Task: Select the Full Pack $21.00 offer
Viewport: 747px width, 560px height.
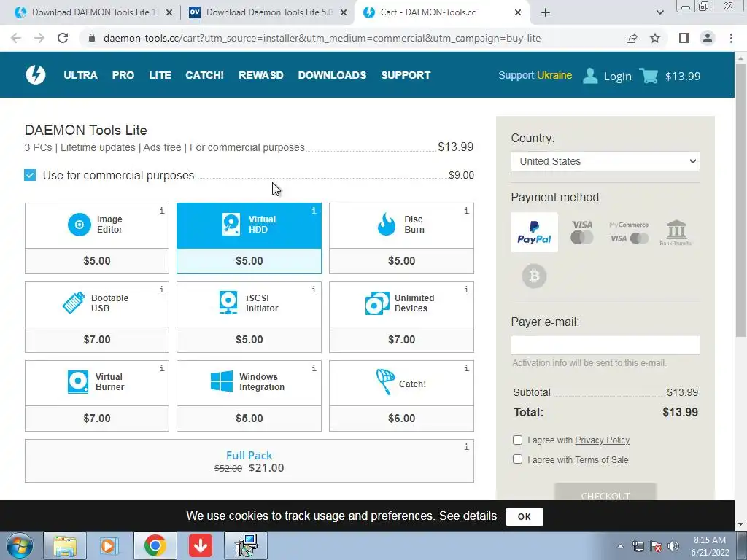Action: pyautogui.click(x=249, y=461)
